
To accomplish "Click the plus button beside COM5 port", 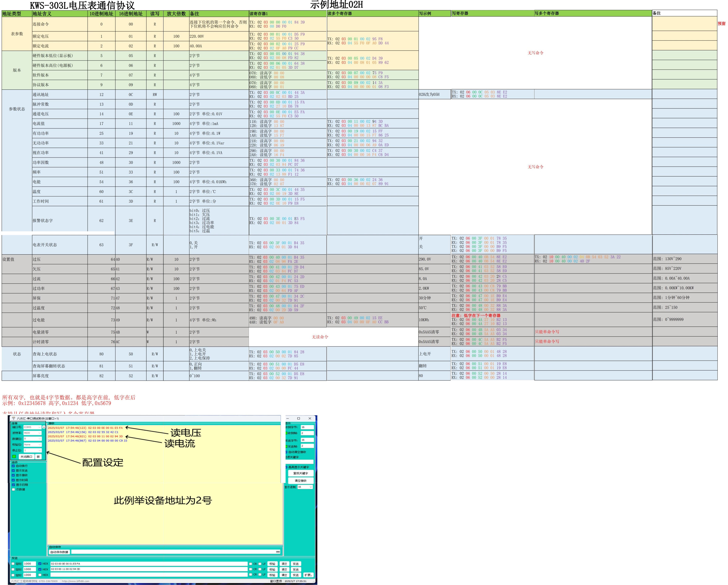I will 44,427.
